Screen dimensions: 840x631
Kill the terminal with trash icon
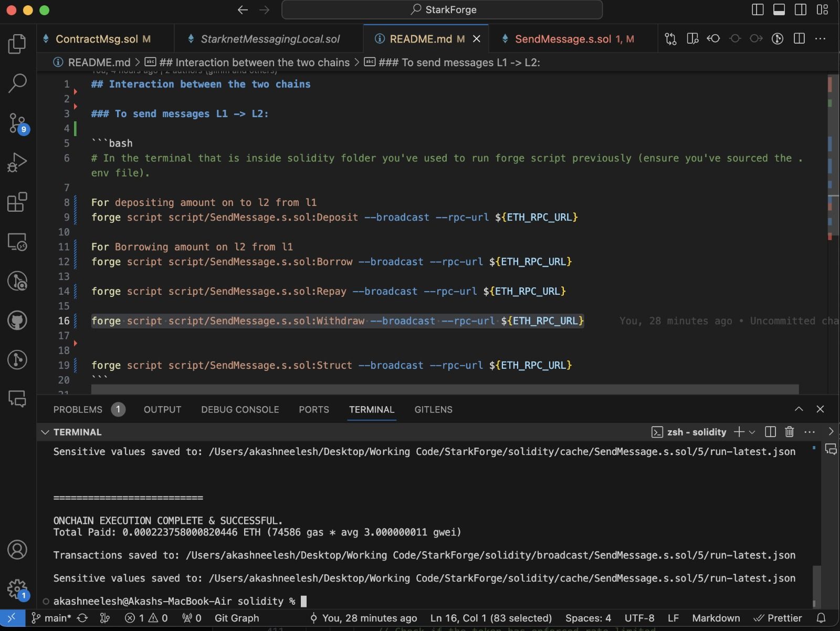click(789, 432)
